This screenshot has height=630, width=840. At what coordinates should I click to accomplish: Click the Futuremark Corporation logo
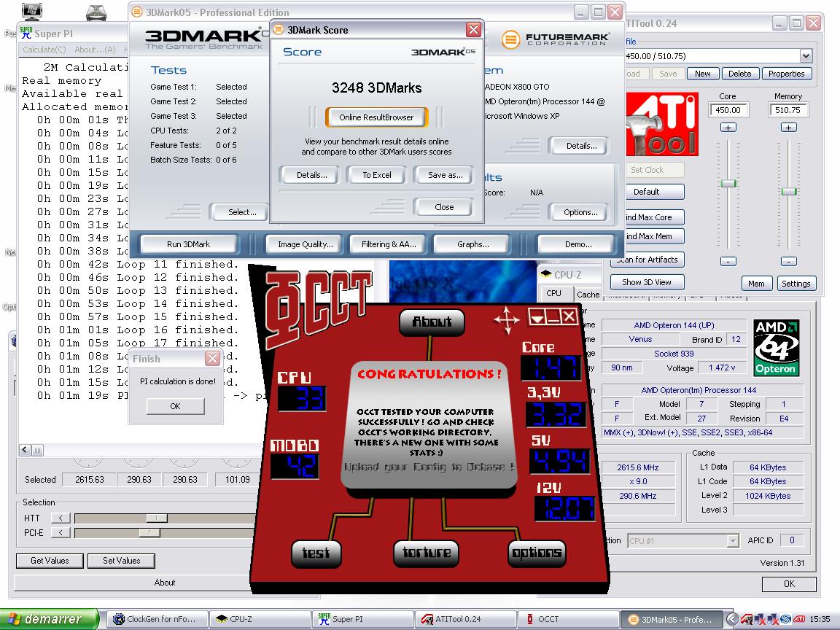point(555,39)
